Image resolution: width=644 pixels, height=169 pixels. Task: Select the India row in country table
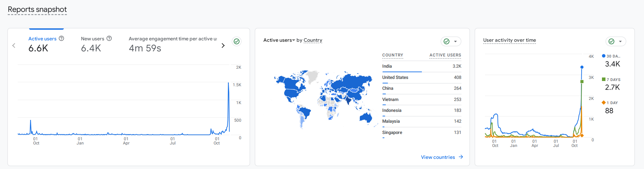tap(422, 66)
